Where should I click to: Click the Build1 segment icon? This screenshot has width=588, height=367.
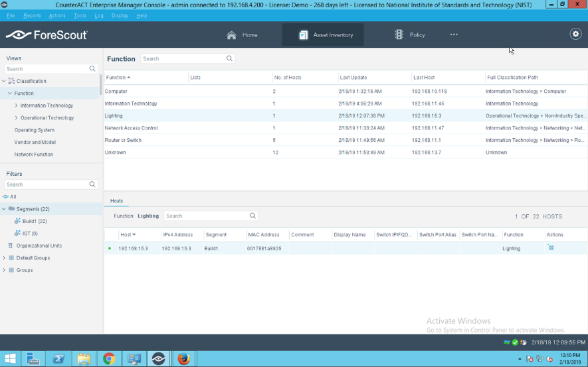(x=17, y=221)
